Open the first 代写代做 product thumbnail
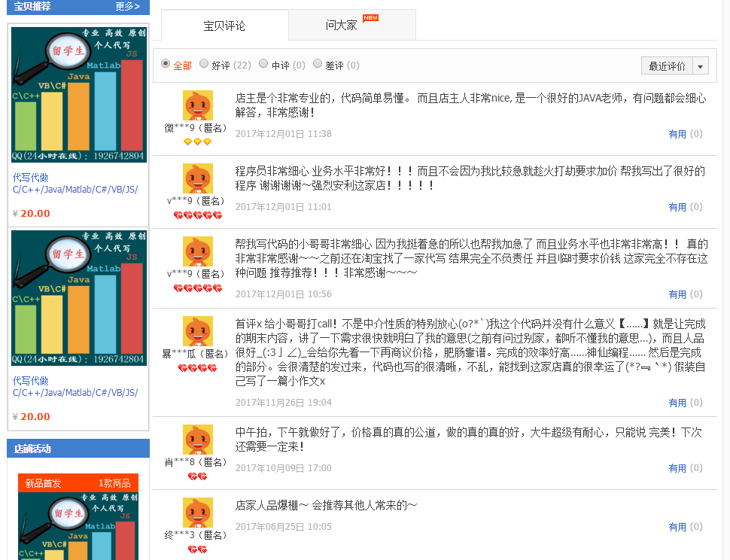 coord(78,94)
